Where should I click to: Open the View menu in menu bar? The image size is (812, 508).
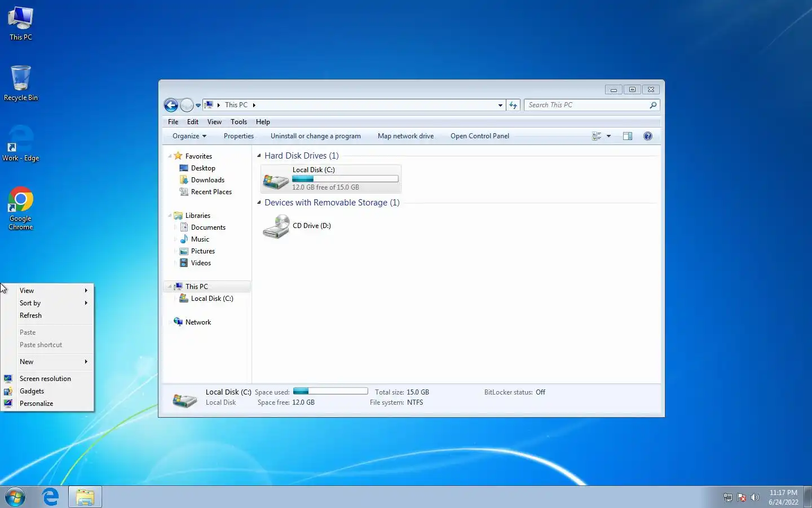pyautogui.click(x=214, y=122)
